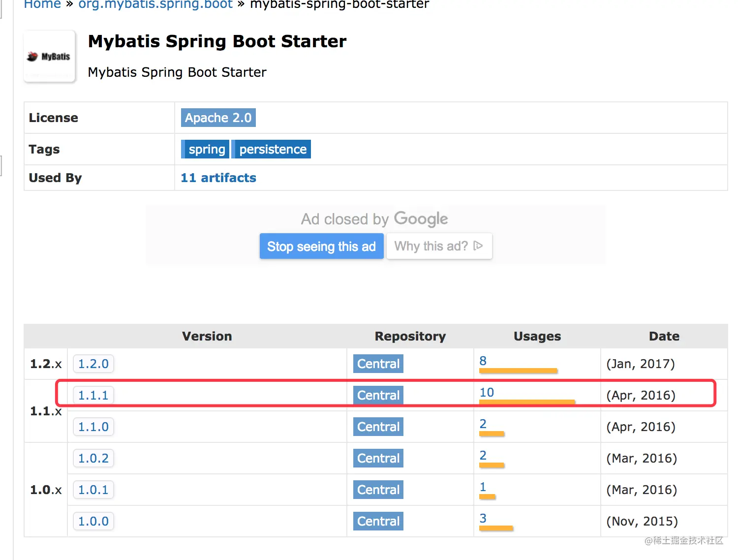This screenshot has width=738, height=560.
Task: Open the Home breadcrumb link
Action: 42,4
